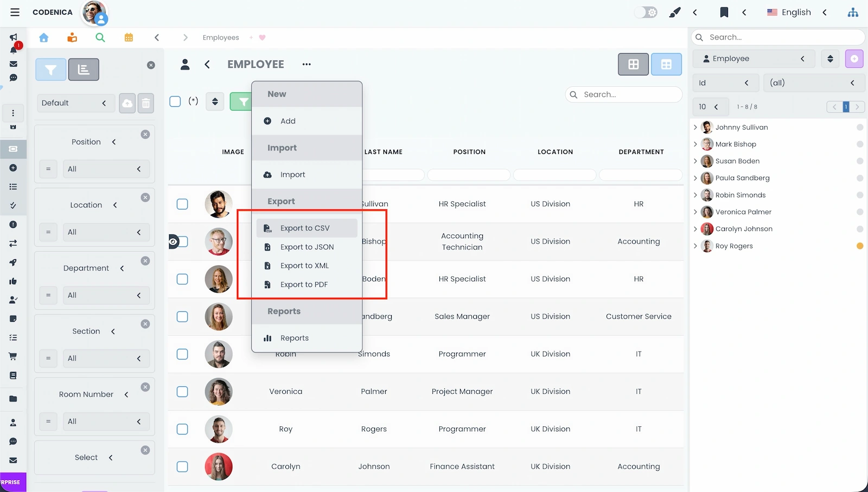The image size is (868, 492).
Task: Check the select-all checkbox above the employee grid
Action: pyautogui.click(x=175, y=101)
